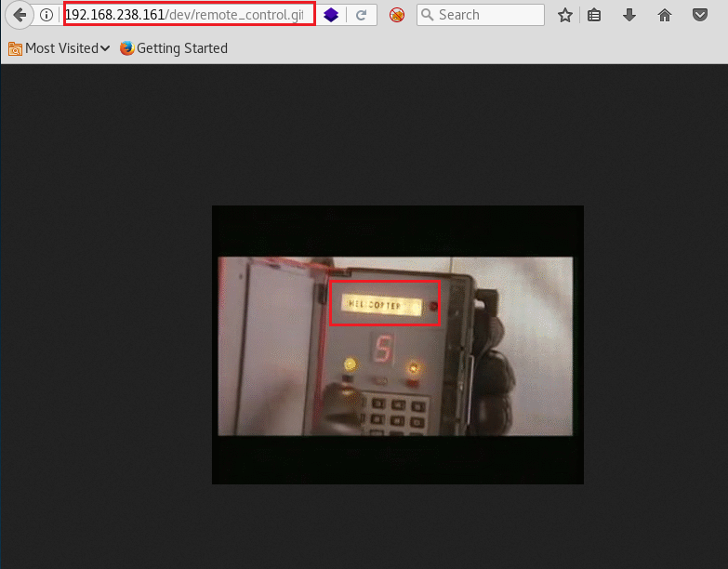
Task: Open the site information icon
Action: click(x=46, y=15)
